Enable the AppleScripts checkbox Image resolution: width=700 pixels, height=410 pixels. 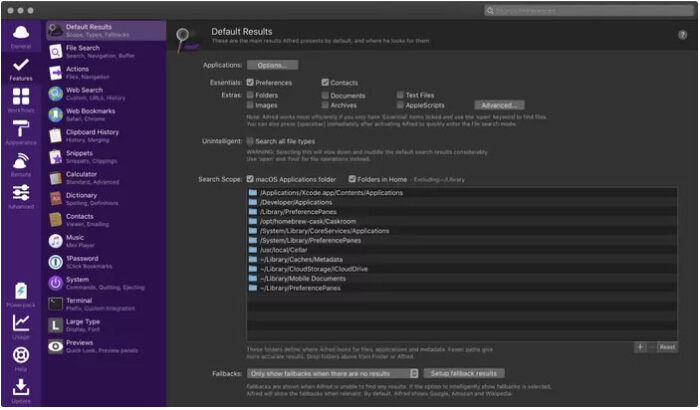400,105
